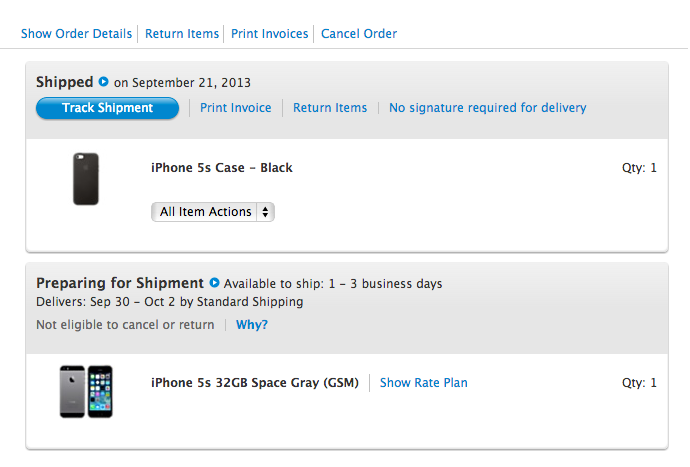Click the iPhone 5s Space Gray thumbnail
690x467 pixels.
(x=86, y=392)
